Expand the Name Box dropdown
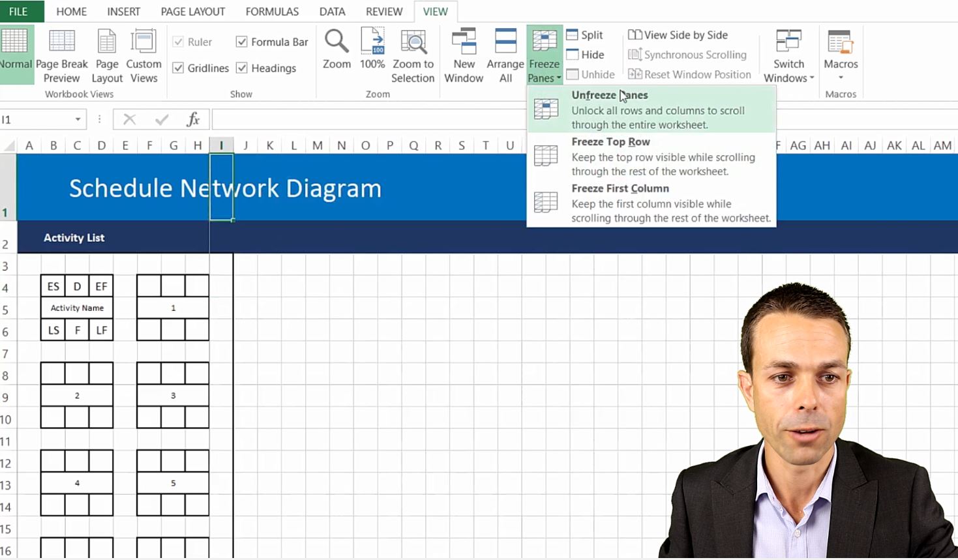This screenshot has height=560, width=958. 78,119
